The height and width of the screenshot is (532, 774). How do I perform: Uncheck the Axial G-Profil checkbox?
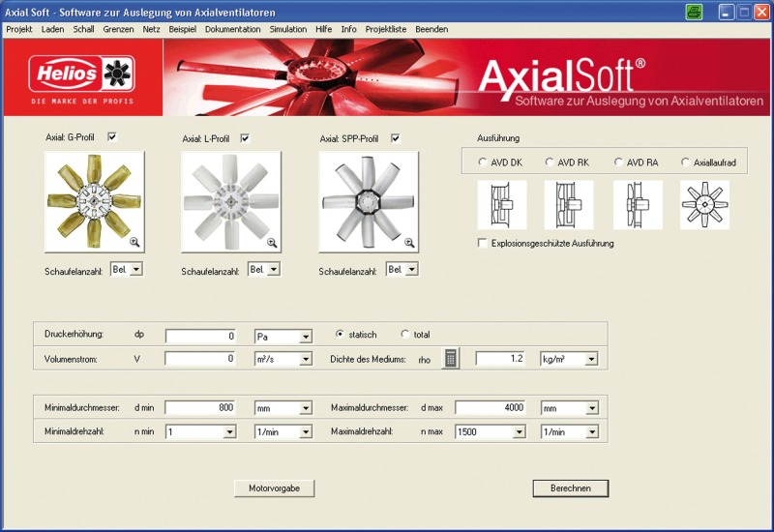coord(112,136)
